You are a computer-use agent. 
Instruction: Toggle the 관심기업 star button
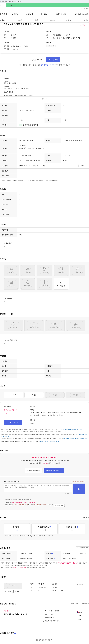[8, 591]
